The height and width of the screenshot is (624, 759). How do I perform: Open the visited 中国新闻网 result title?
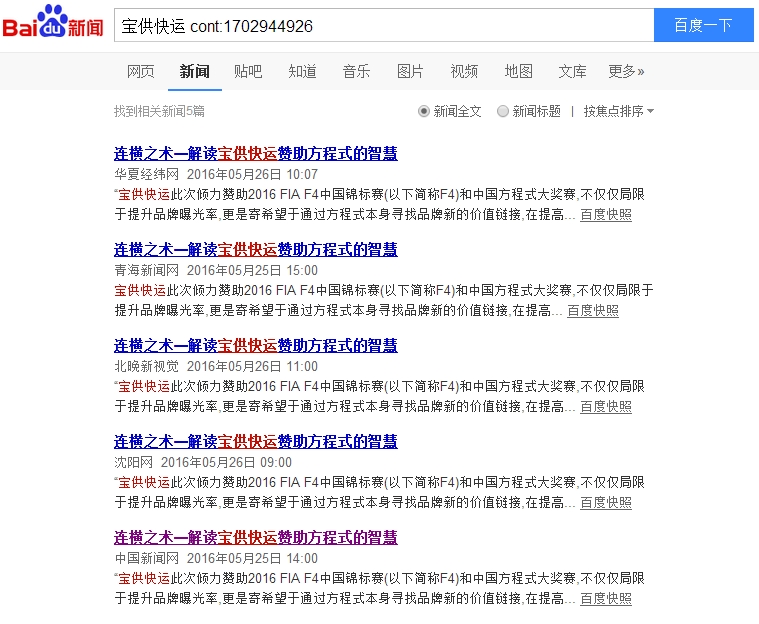point(256,538)
